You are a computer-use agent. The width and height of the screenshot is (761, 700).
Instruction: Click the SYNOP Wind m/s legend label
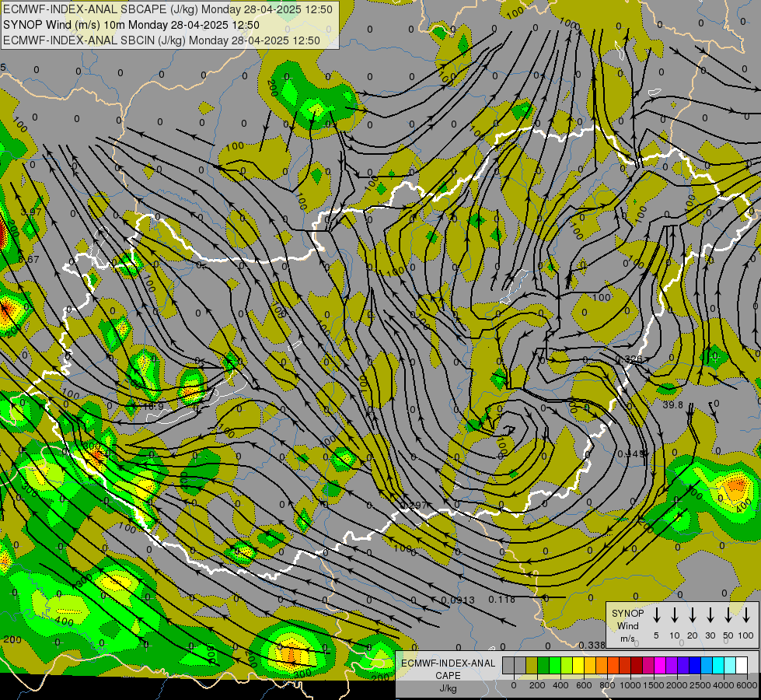[627, 625]
